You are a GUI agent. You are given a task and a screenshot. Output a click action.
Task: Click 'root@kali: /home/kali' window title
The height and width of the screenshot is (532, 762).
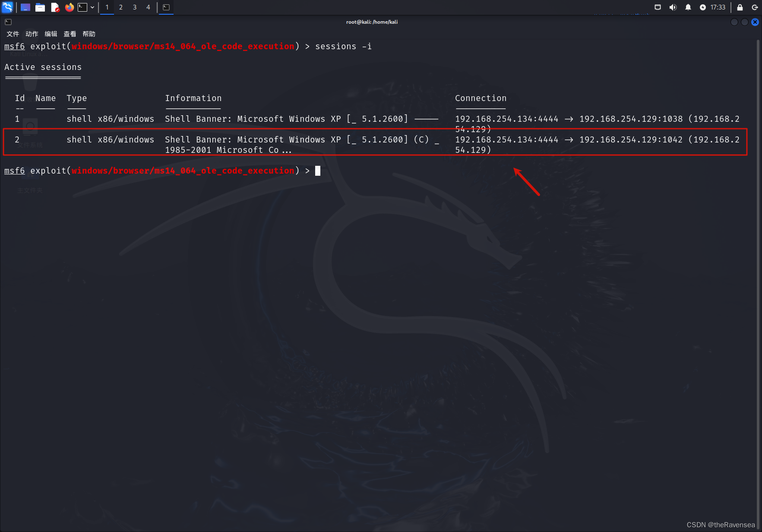pos(372,22)
